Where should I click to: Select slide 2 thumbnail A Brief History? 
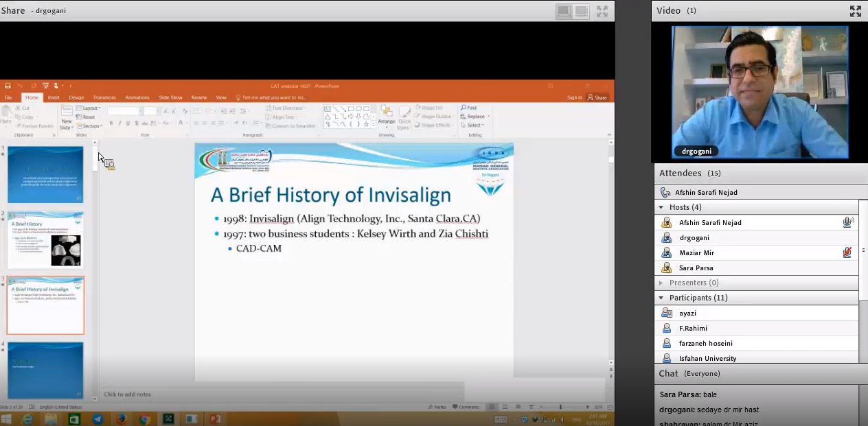pos(45,239)
